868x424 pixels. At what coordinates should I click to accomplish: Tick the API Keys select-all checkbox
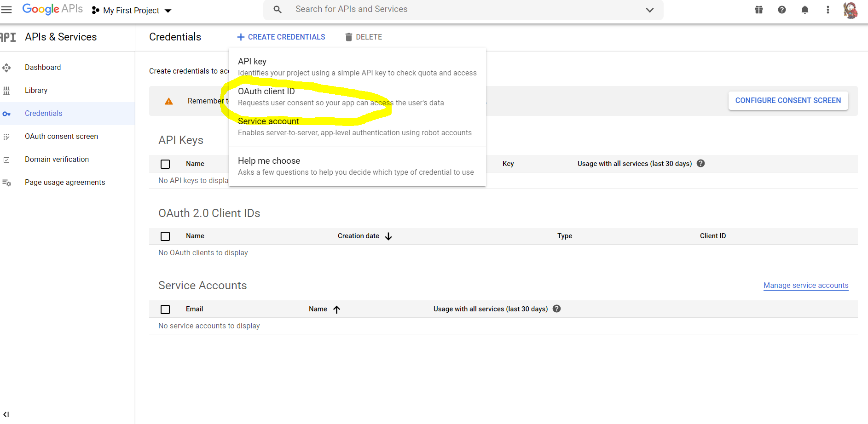pos(165,164)
